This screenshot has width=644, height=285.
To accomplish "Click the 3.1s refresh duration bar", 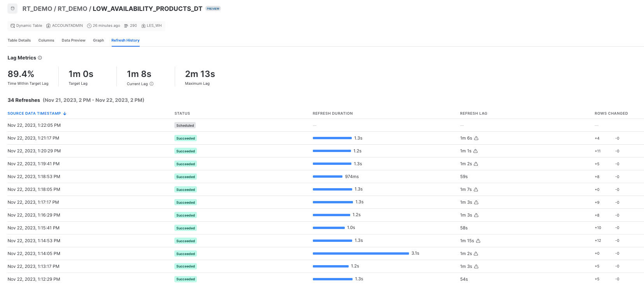I will coord(361,254).
